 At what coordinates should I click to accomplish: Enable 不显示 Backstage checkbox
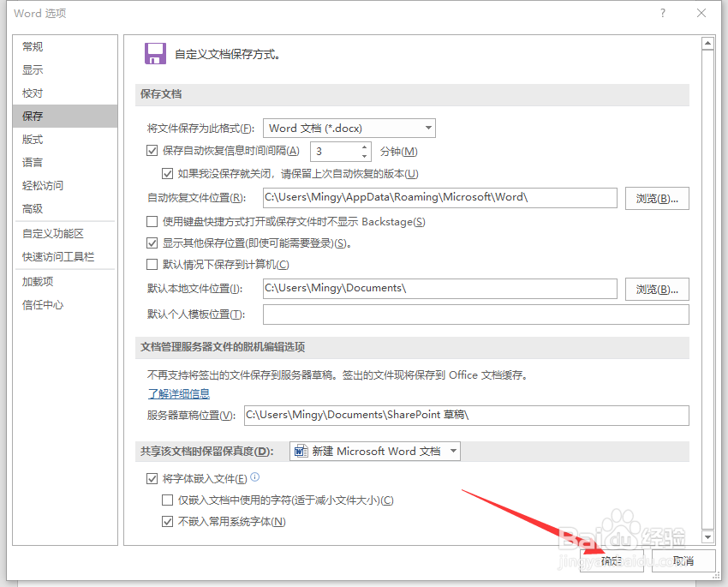tap(152, 222)
